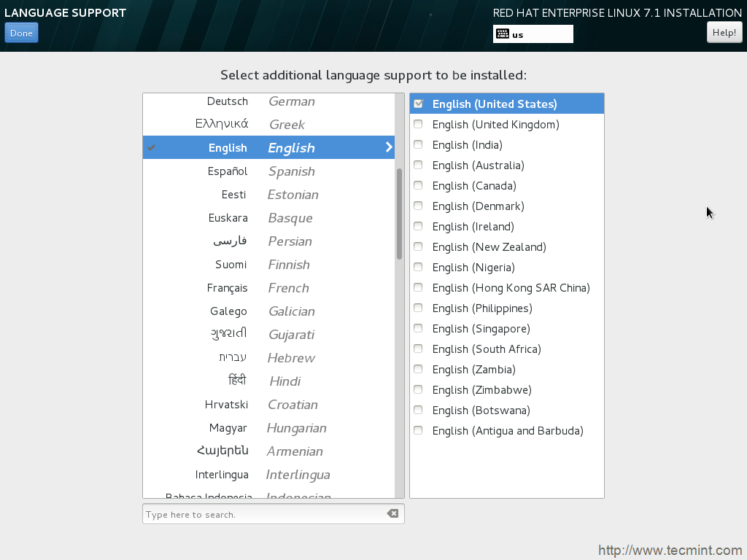Uncheck English (United States) checkbox
The height and width of the screenshot is (560, 747).
click(418, 104)
